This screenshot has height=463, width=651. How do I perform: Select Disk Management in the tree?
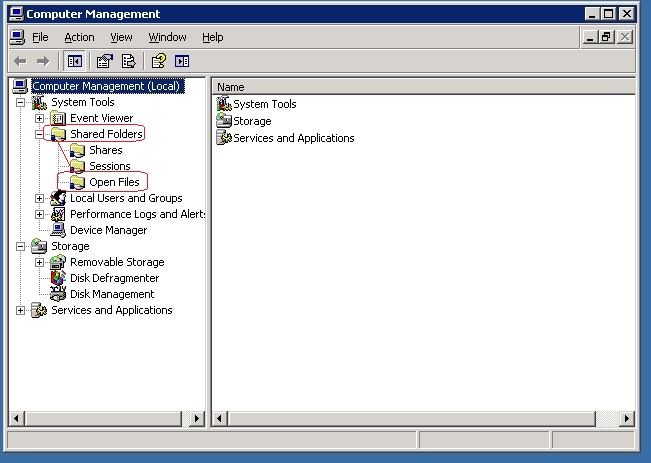pyautogui.click(x=111, y=294)
